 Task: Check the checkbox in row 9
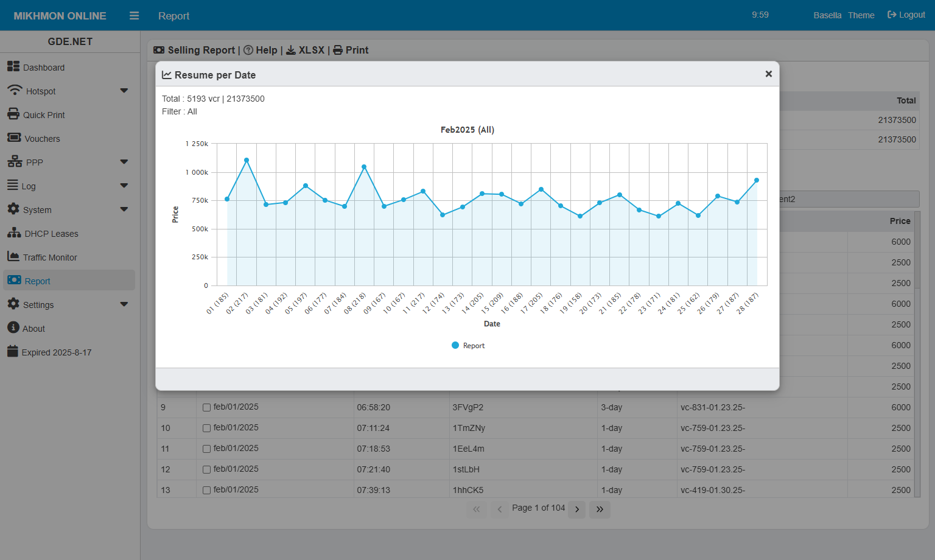coord(206,408)
